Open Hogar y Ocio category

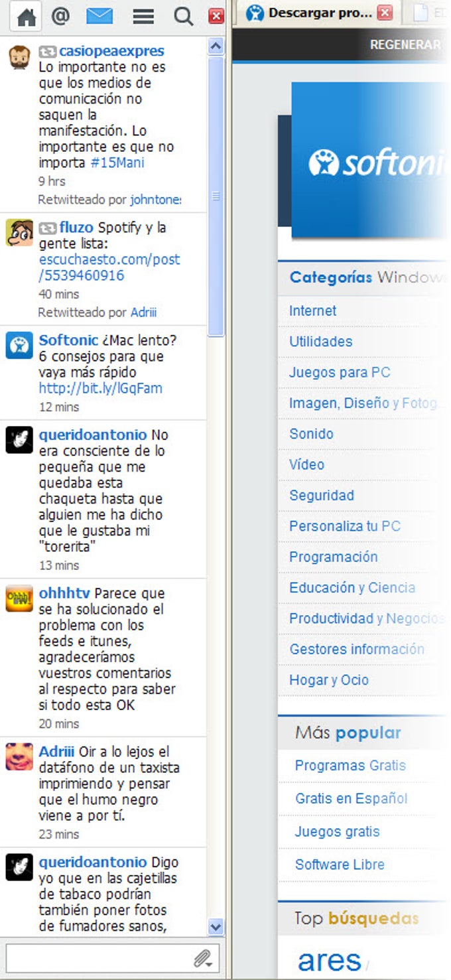click(x=329, y=679)
